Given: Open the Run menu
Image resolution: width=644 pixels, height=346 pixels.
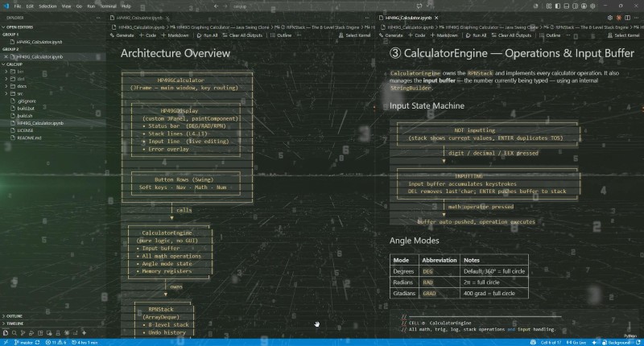Looking at the screenshot, I should 91,6.
